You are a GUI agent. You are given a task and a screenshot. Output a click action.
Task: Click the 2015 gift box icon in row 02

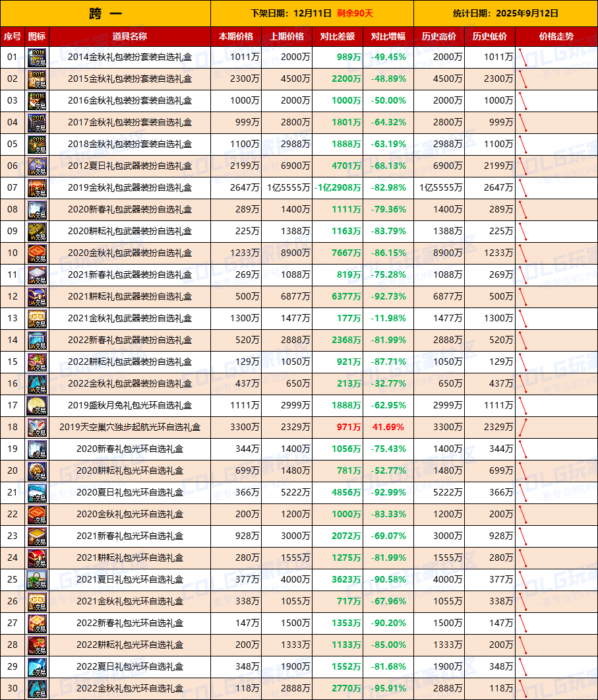37,79
